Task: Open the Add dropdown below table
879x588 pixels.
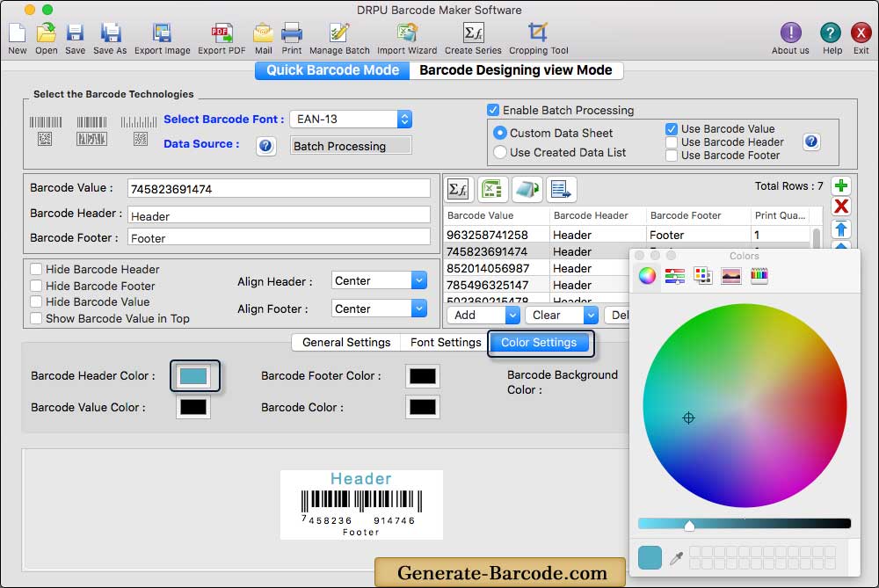Action: click(x=483, y=315)
